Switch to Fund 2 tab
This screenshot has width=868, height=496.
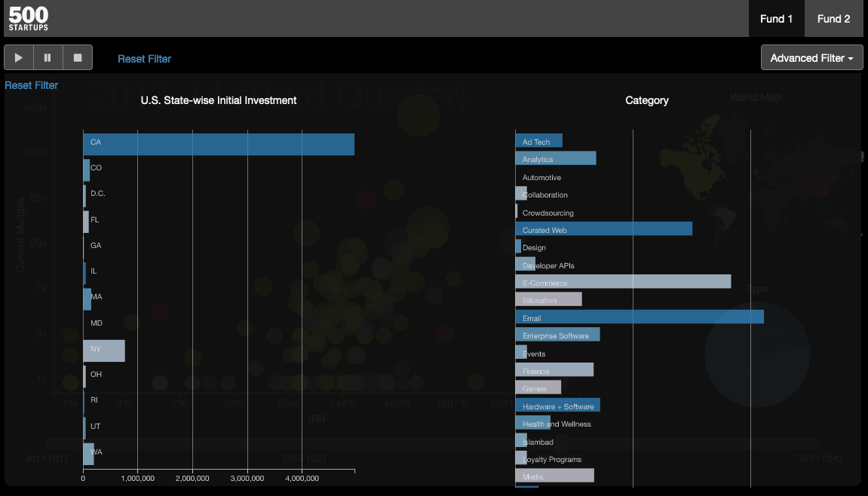pos(833,19)
